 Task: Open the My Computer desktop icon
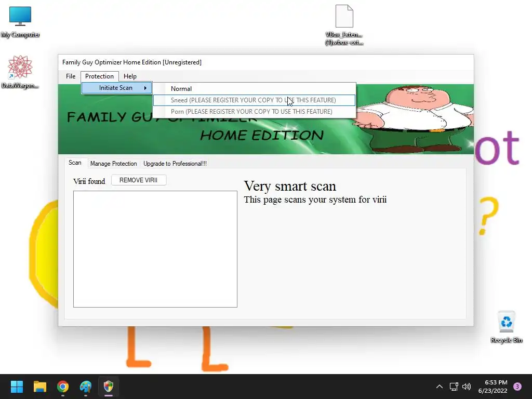[x=20, y=22]
